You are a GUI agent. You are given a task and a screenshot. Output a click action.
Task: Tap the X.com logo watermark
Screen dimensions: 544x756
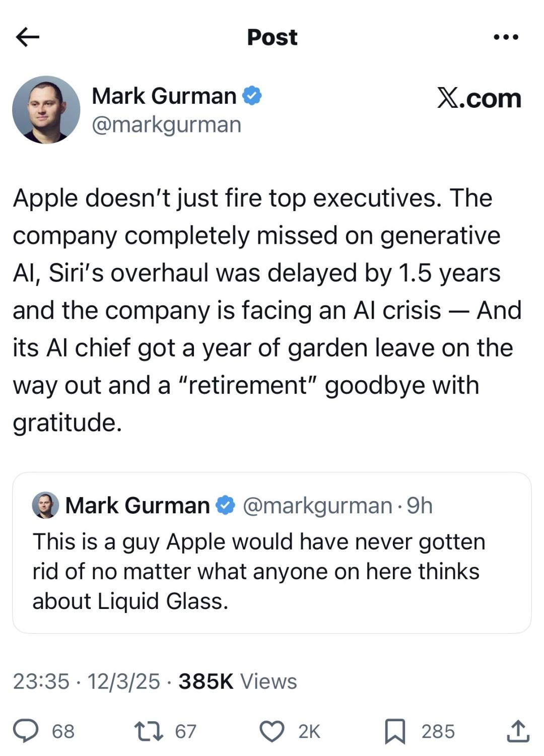[479, 98]
